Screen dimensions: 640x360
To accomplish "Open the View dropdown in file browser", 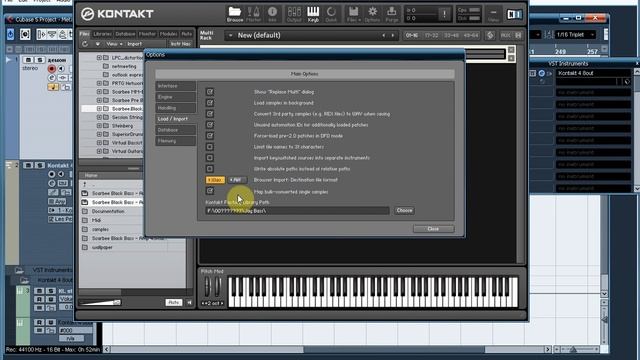I will [x=114, y=44].
